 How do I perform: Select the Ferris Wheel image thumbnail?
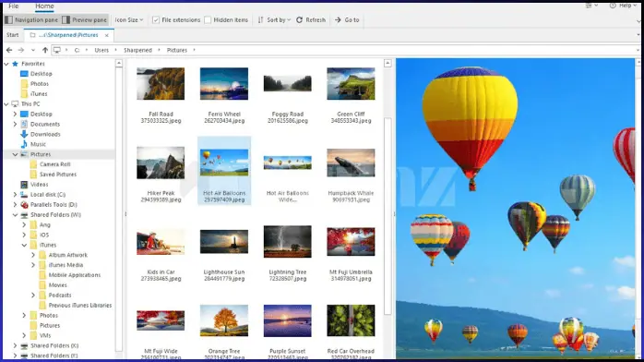pos(224,84)
